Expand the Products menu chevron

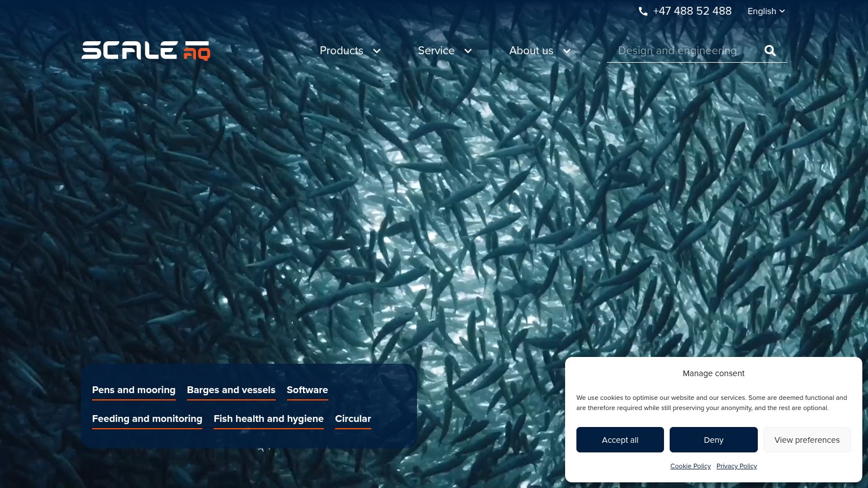(x=377, y=51)
